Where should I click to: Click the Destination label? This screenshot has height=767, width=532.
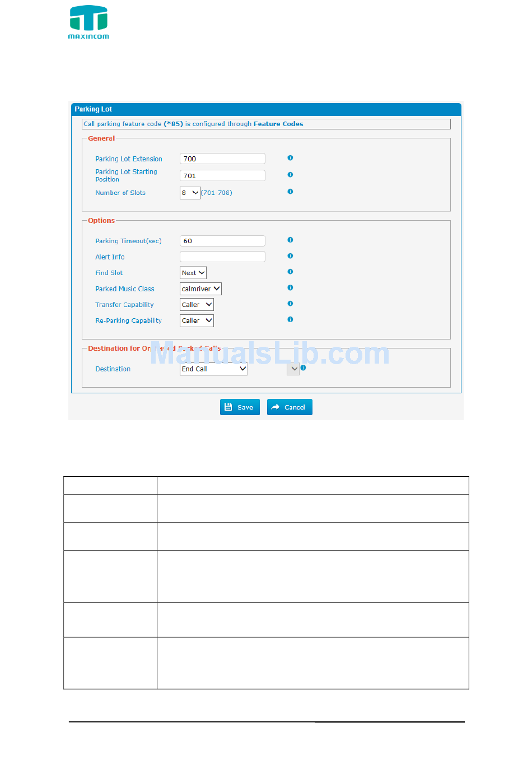click(113, 369)
